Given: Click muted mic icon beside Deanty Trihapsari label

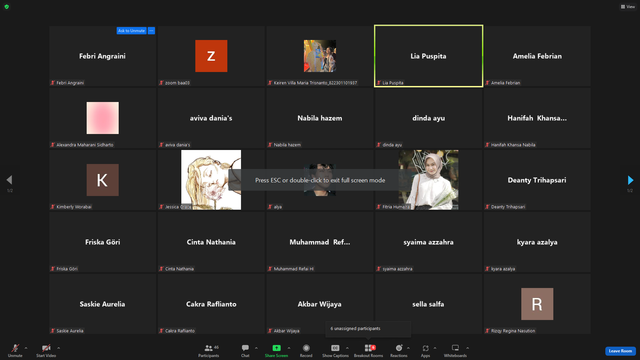Looking at the screenshot, I should click(x=487, y=207).
